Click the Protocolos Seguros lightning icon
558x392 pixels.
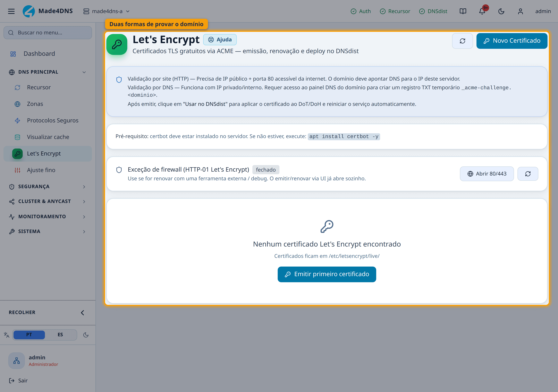(17, 121)
